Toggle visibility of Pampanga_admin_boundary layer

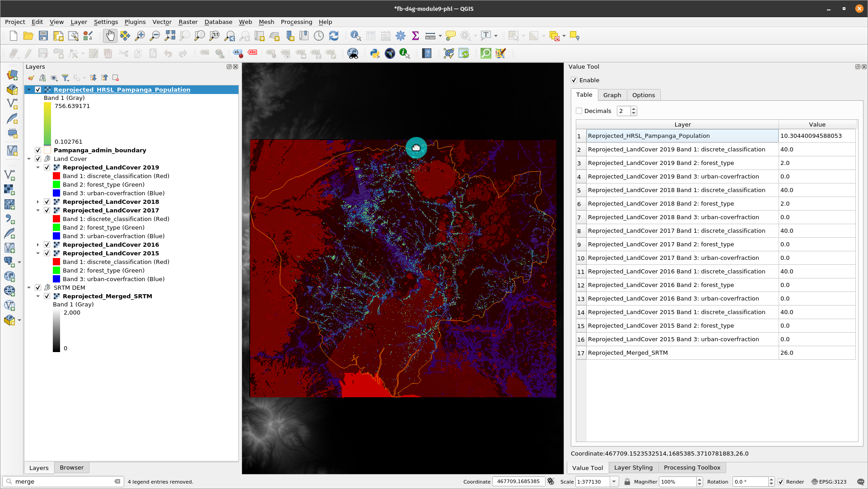pyautogui.click(x=38, y=150)
